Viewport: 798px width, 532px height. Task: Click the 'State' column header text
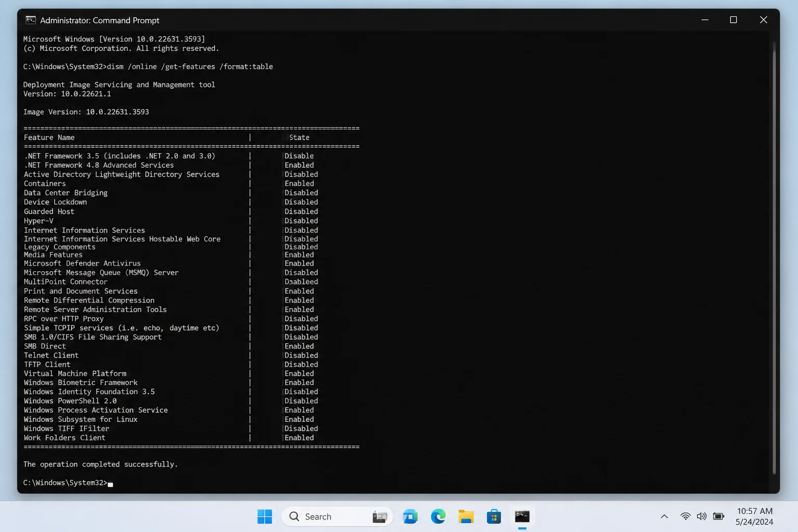point(299,138)
